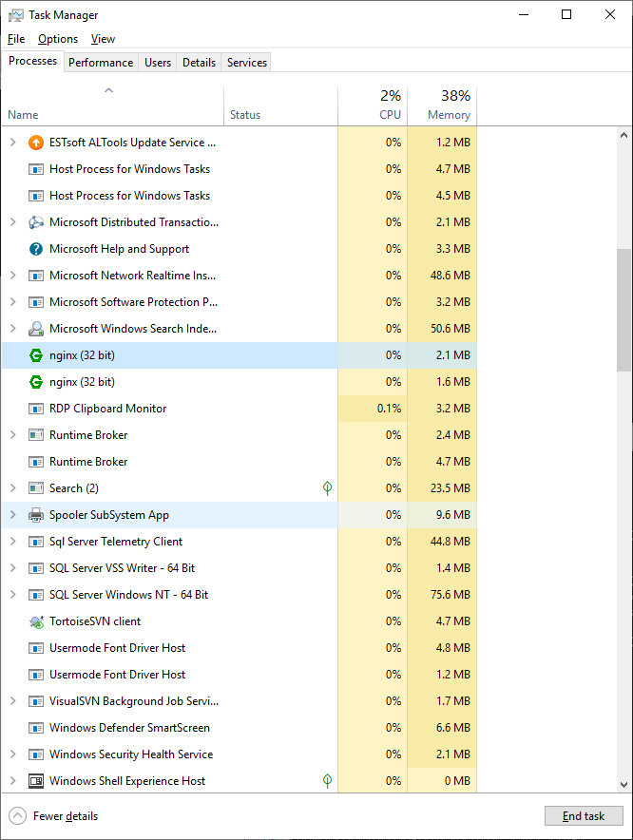Expand Microsoft Distributed Transaction row
The width and height of the screenshot is (633, 840).
(13, 222)
